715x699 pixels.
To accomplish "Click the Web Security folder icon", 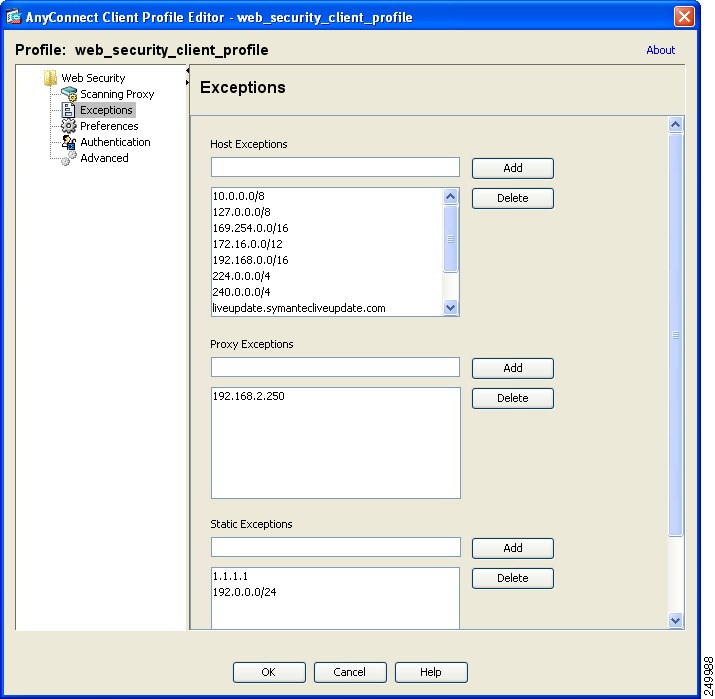I will tap(50, 78).
